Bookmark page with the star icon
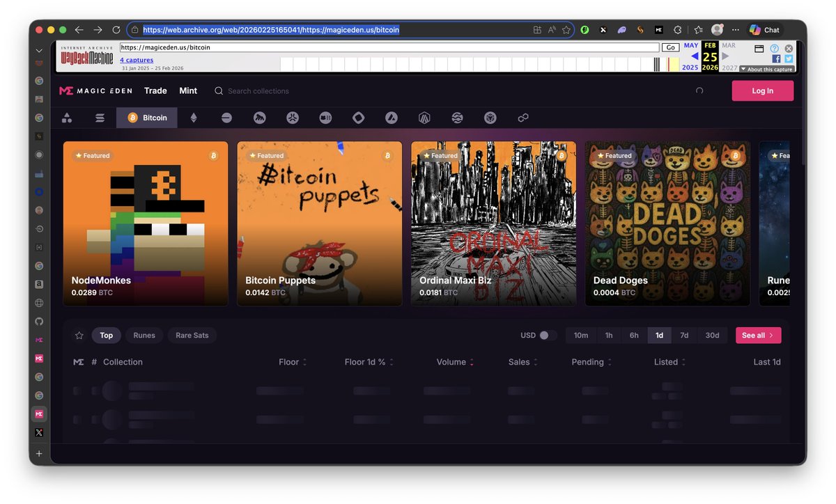The image size is (836, 504). (566, 30)
